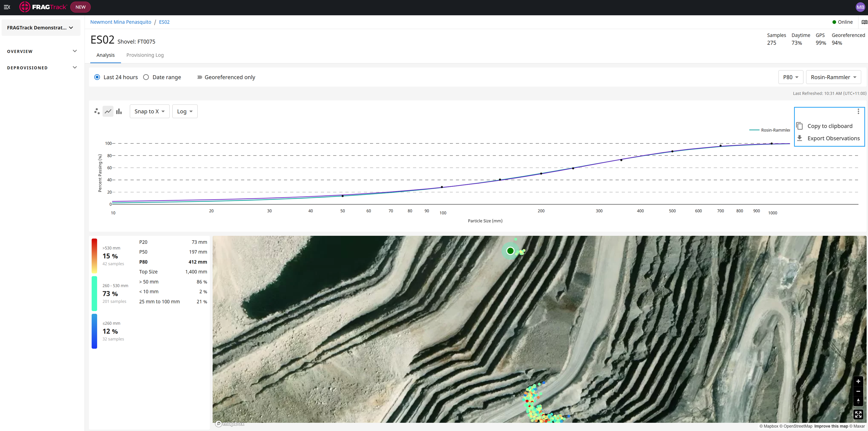868x431 pixels.
Task: Click the '> 50 mm' 86 % row
Action: tap(173, 282)
